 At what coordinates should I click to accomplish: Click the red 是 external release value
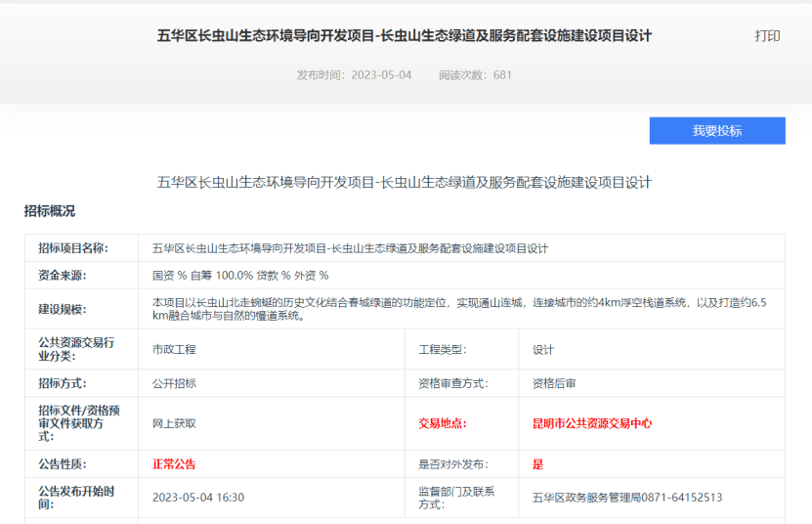pyautogui.click(x=537, y=464)
